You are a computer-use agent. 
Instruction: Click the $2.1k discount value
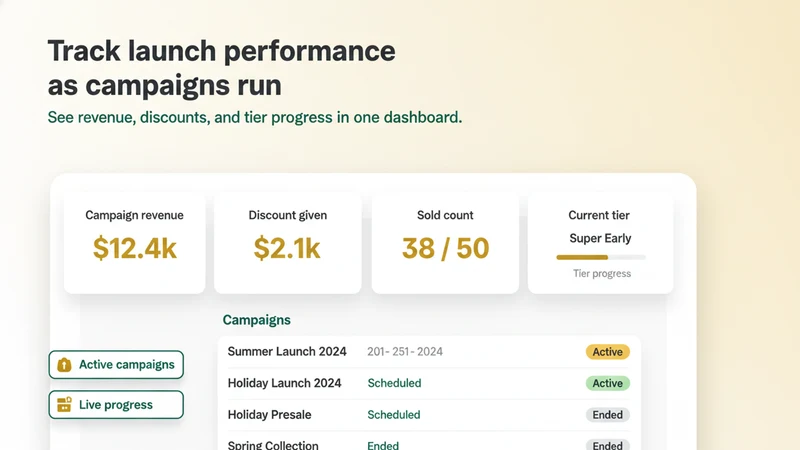pos(287,248)
